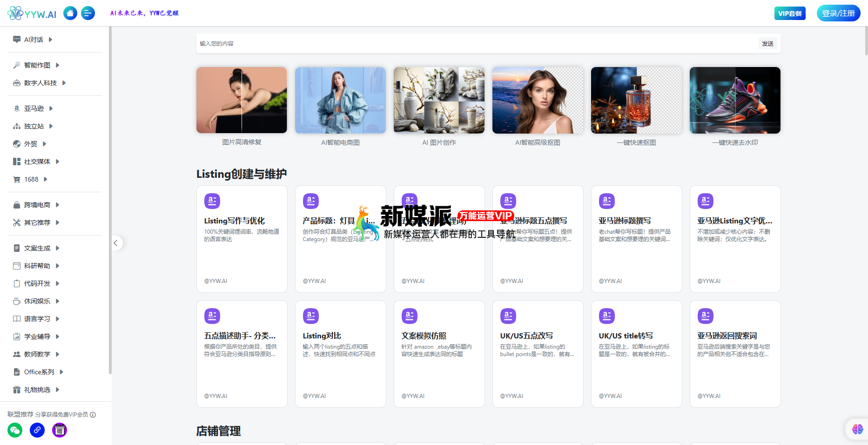Expand the 跨境电商 submenu arrow

(x=58, y=205)
